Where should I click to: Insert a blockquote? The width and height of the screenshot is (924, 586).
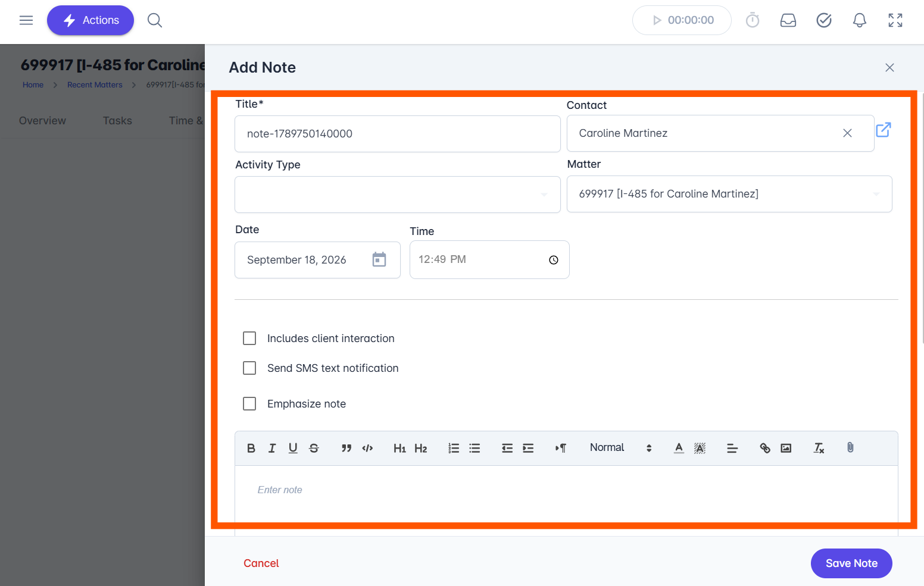346,448
